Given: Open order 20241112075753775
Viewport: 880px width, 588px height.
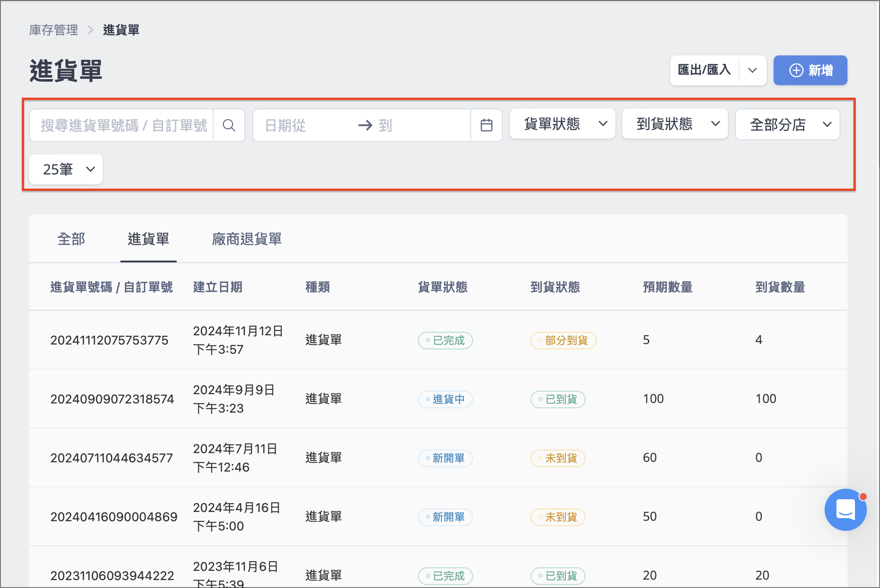Looking at the screenshot, I should pyautogui.click(x=109, y=340).
